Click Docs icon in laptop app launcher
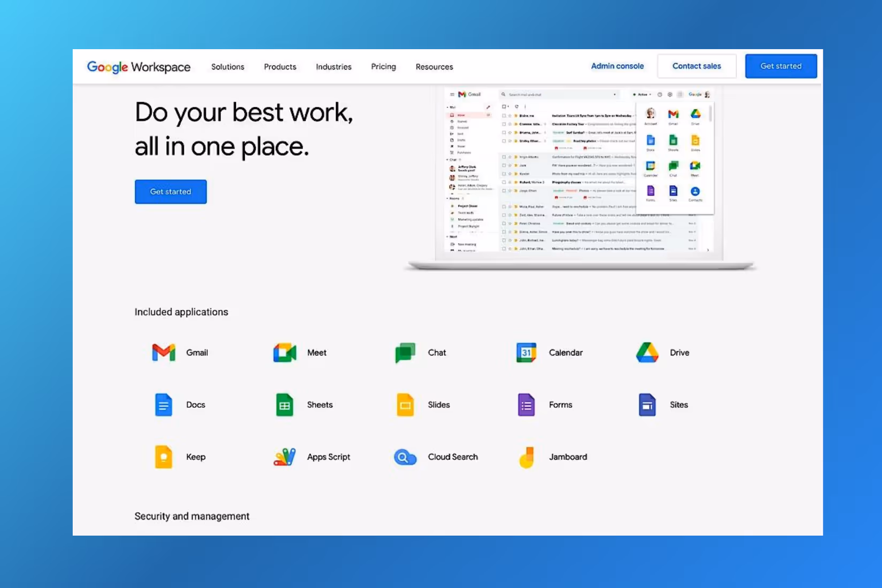The image size is (882, 588). [651, 140]
